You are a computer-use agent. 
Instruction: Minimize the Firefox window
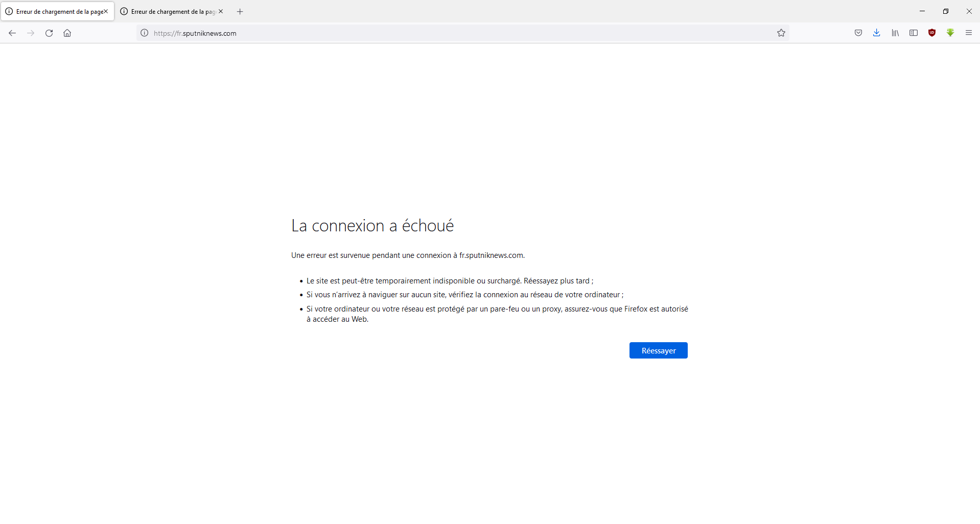click(922, 11)
